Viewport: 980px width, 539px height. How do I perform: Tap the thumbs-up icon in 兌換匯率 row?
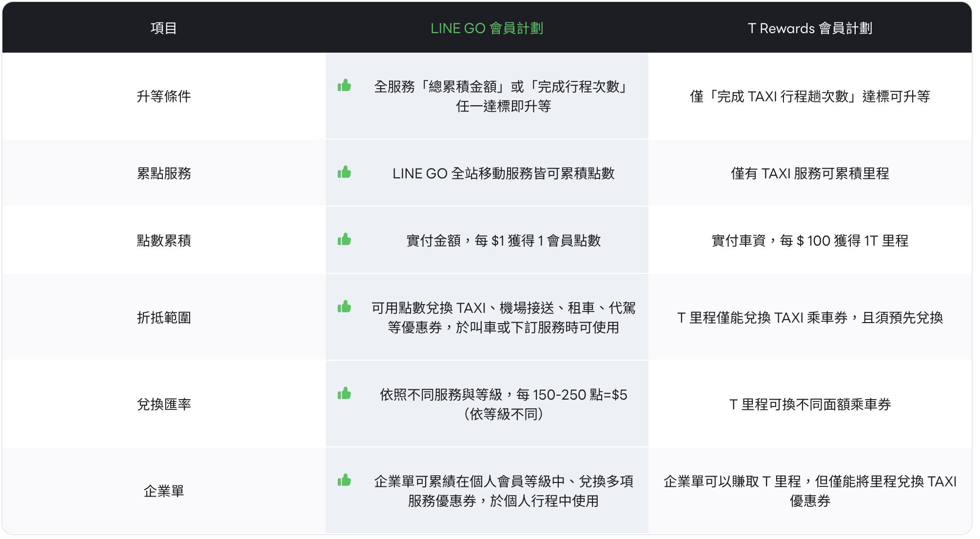coord(344,394)
